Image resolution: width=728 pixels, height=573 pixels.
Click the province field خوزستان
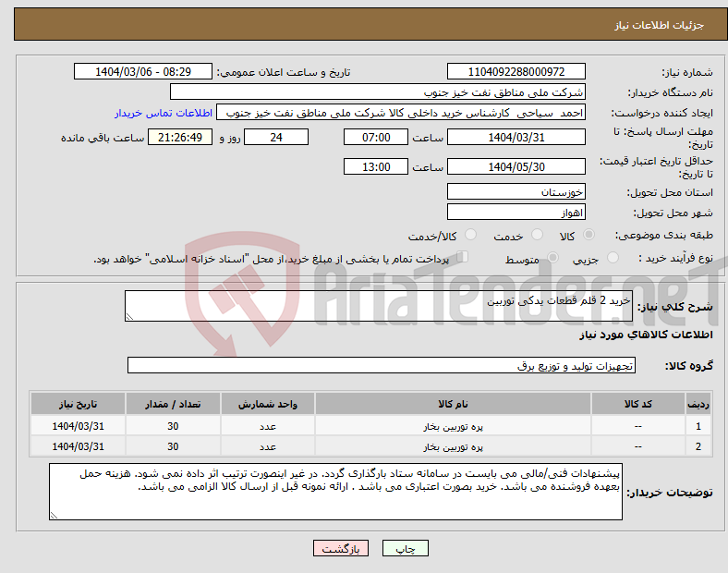516,192
